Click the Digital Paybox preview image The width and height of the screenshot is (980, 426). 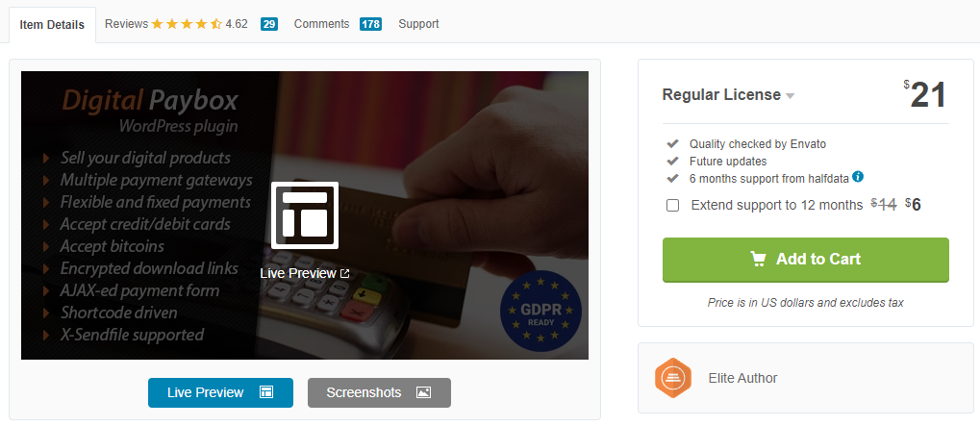tap(304, 214)
